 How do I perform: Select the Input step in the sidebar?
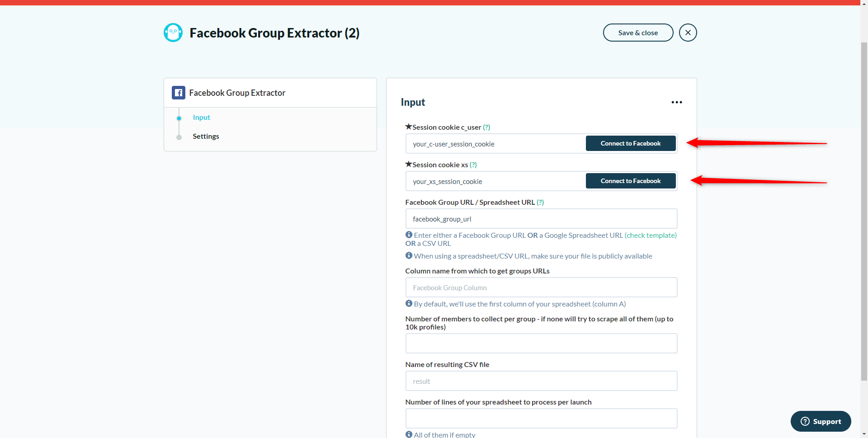(x=201, y=118)
